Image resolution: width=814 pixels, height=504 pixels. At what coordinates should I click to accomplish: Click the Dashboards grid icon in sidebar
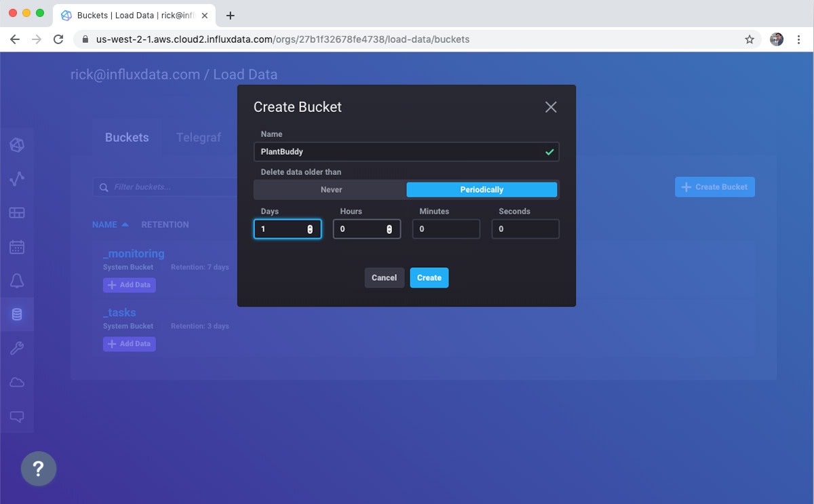tap(17, 213)
